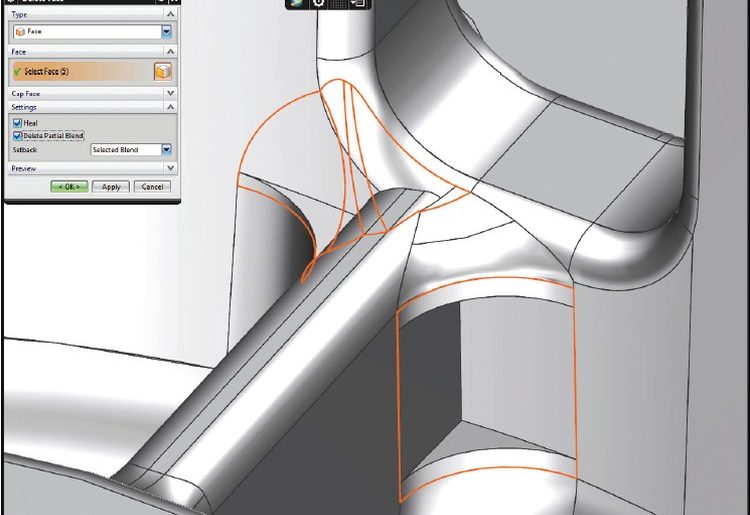The image size is (750, 515).
Task: Expand the Cap Face section
Action: [x=170, y=93]
